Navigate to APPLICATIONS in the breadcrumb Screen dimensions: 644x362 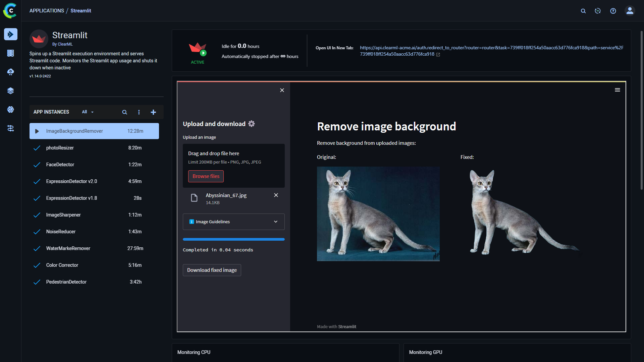pyautogui.click(x=47, y=10)
